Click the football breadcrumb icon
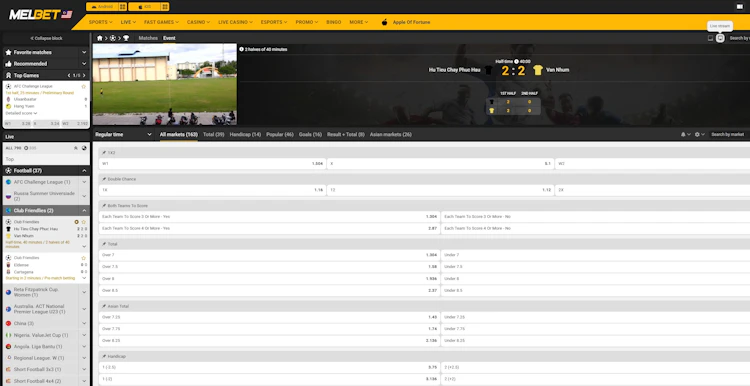Screen dimensions: 750x386 [x=113, y=38]
